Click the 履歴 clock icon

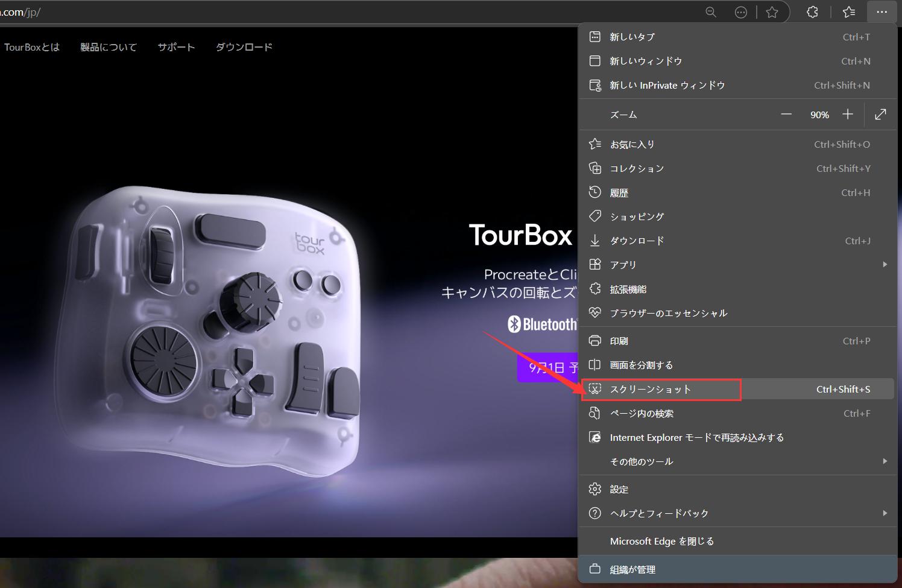[594, 192]
